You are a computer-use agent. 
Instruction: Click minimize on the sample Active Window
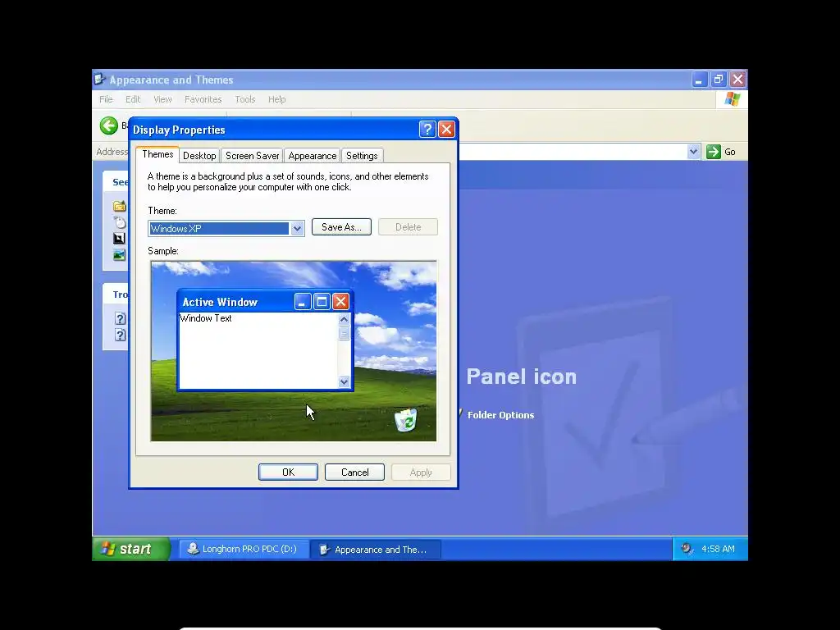point(303,302)
